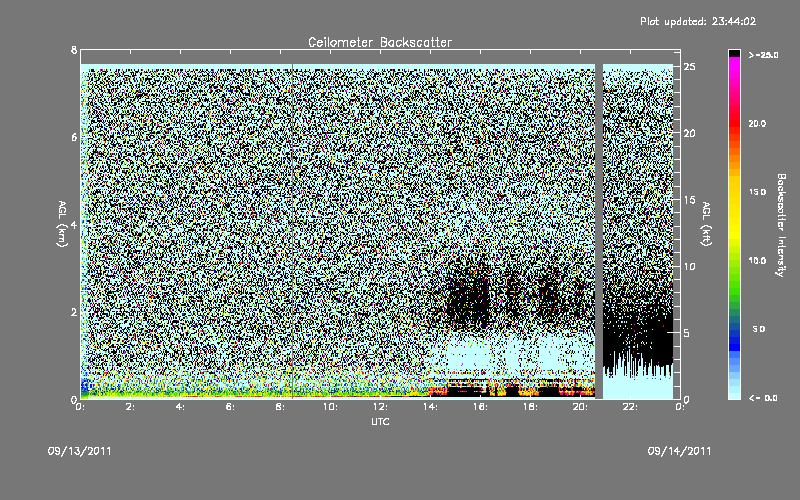Click the 20 kft tick label

tap(689, 133)
